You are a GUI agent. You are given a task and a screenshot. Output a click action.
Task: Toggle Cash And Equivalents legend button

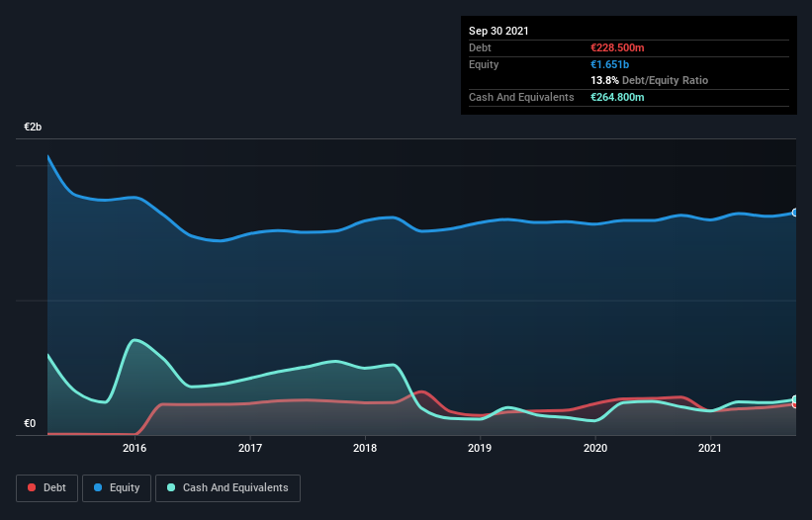pos(227,488)
